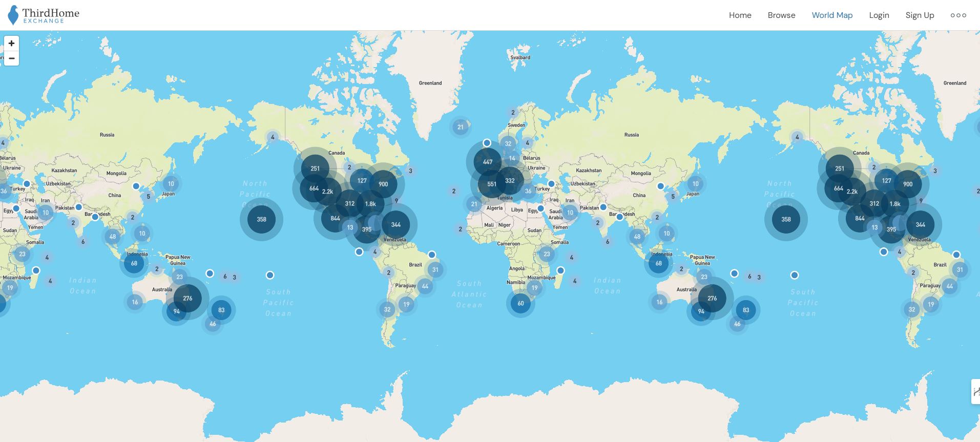Open the Login link
The height and width of the screenshot is (442, 980).
(x=879, y=15)
